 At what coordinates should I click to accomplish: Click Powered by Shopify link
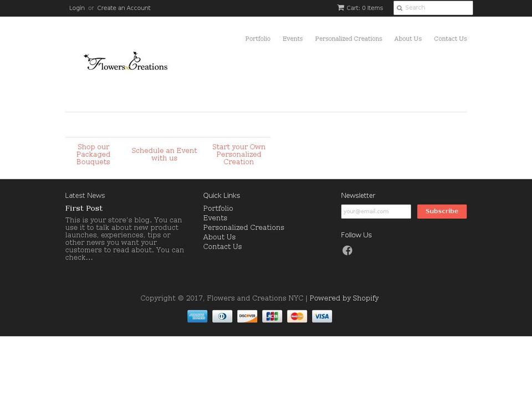[x=344, y=298]
